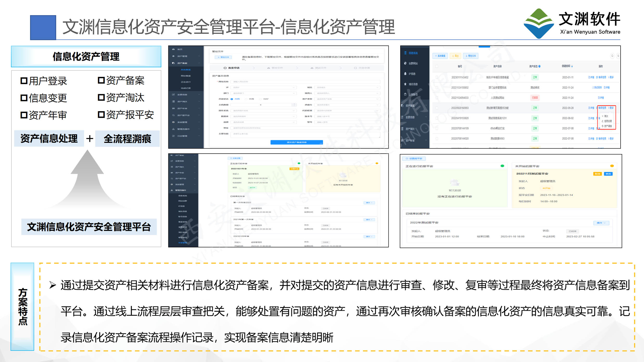Click the 资产淘汰 list icon in the filing form sidebar
644x362 pixels.
[x=174, y=102]
